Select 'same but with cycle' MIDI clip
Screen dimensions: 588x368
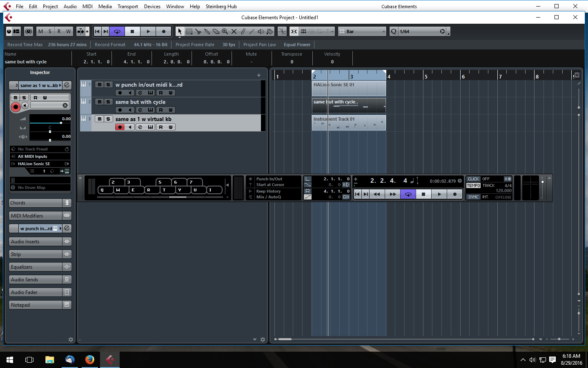(x=349, y=105)
